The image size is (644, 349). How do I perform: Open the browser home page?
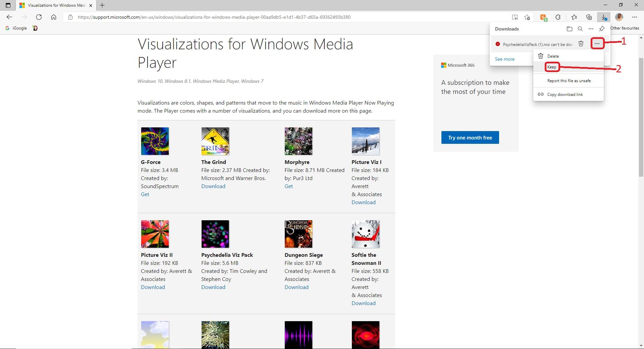click(x=54, y=17)
